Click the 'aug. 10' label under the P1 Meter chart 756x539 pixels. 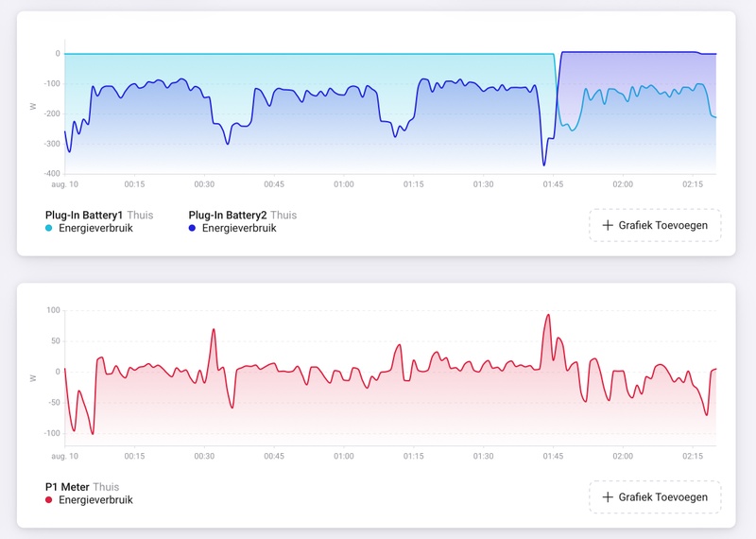[64, 456]
